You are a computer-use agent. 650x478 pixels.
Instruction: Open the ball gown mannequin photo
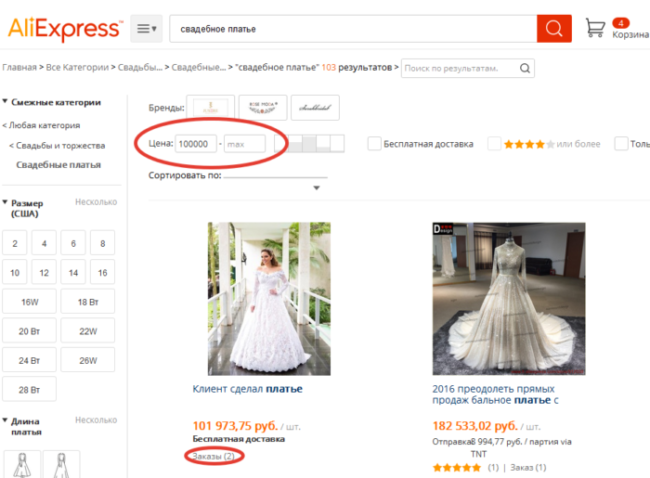(x=509, y=299)
